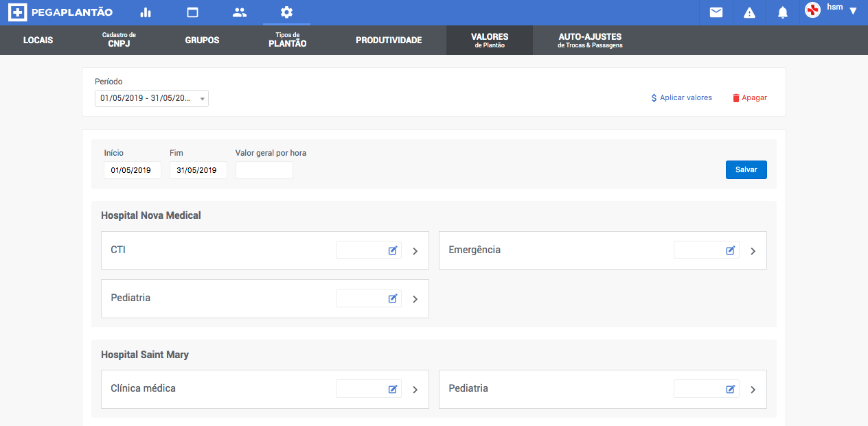868x426 pixels.
Task: Click the edit icon in Saint Mary Pediatria card
Action: point(731,389)
